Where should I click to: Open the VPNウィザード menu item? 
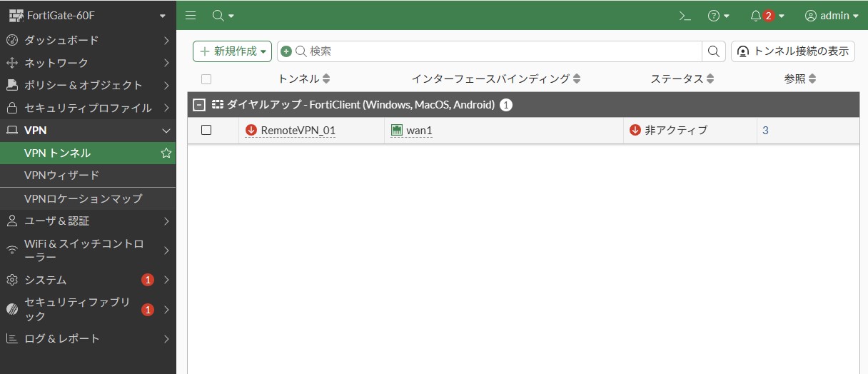tap(61, 175)
